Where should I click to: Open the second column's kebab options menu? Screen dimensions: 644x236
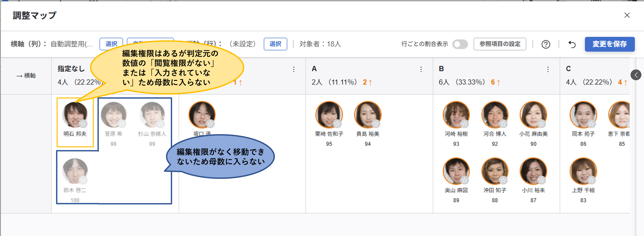pos(294,69)
